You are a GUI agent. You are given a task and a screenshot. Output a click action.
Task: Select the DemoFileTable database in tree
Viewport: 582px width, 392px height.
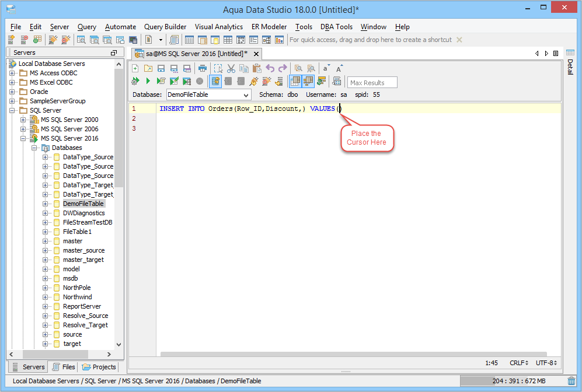[83, 204]
